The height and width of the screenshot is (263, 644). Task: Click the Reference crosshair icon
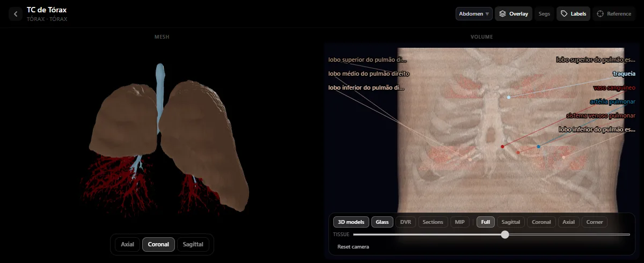(601, 14)
